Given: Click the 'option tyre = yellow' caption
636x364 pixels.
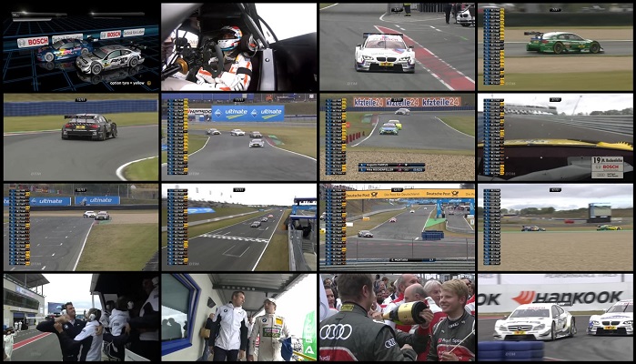Looking at the screenshot, I should click(126, 83).
